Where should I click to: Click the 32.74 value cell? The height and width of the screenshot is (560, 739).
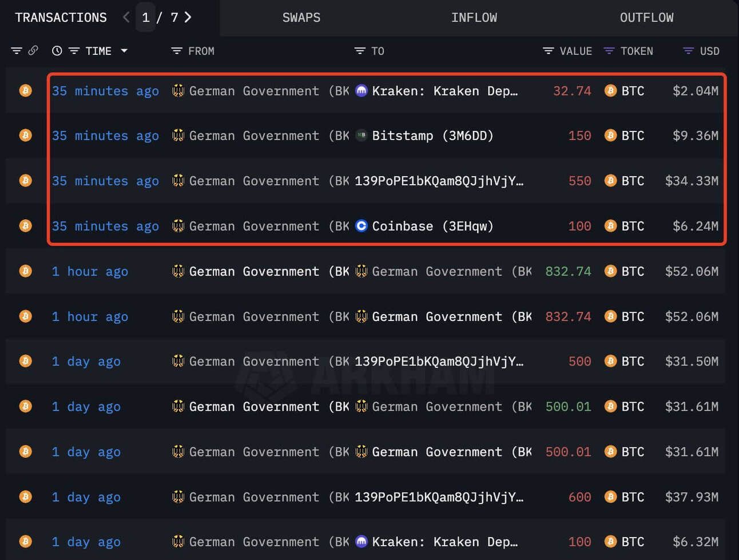click(x=572, y=90)
